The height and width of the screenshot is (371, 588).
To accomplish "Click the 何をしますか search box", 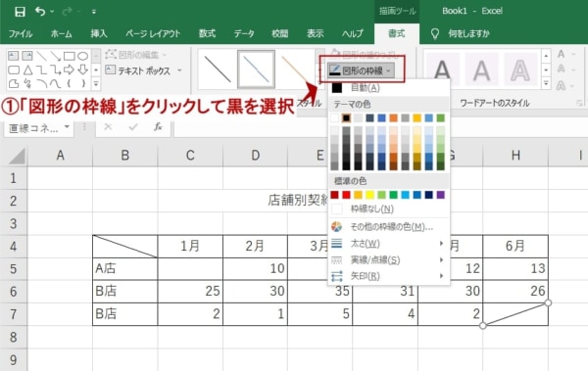I will click(468, 33).
